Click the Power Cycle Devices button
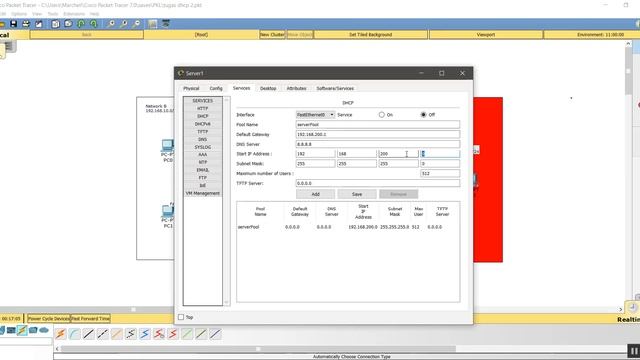640x360 pixels. click(x=49, y=318)
